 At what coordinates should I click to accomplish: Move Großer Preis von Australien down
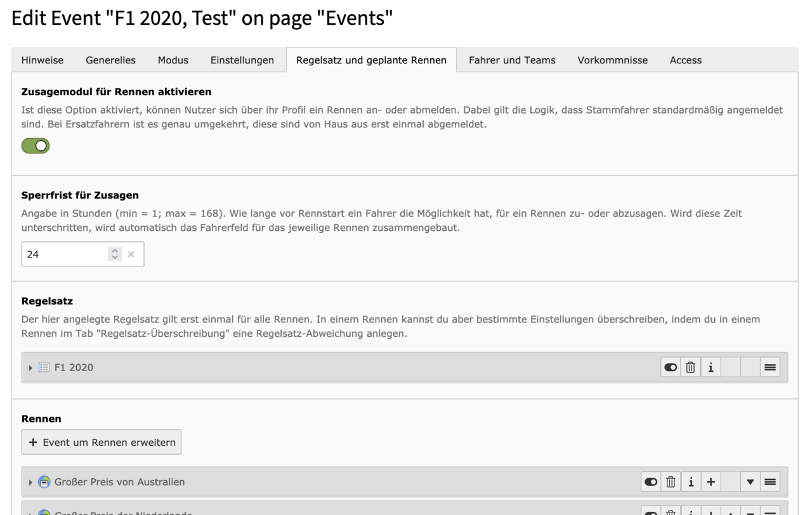(x=750, y=482)
